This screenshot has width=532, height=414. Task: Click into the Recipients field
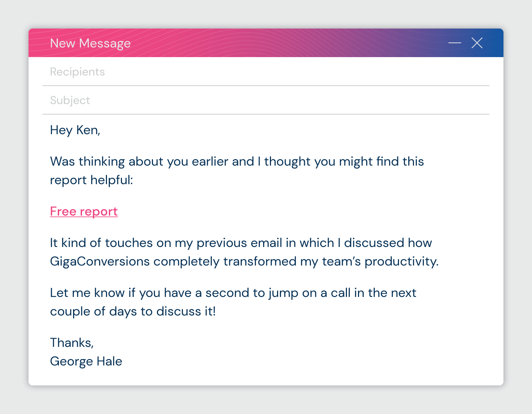(x=250, y=72)
